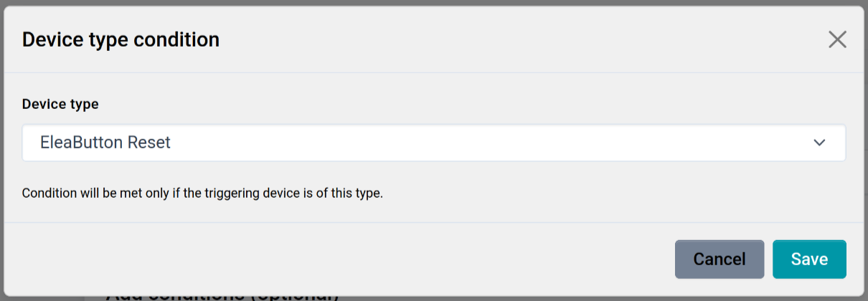Cancel the device type condition
This screenshot has height=301, width=868.
719,259
